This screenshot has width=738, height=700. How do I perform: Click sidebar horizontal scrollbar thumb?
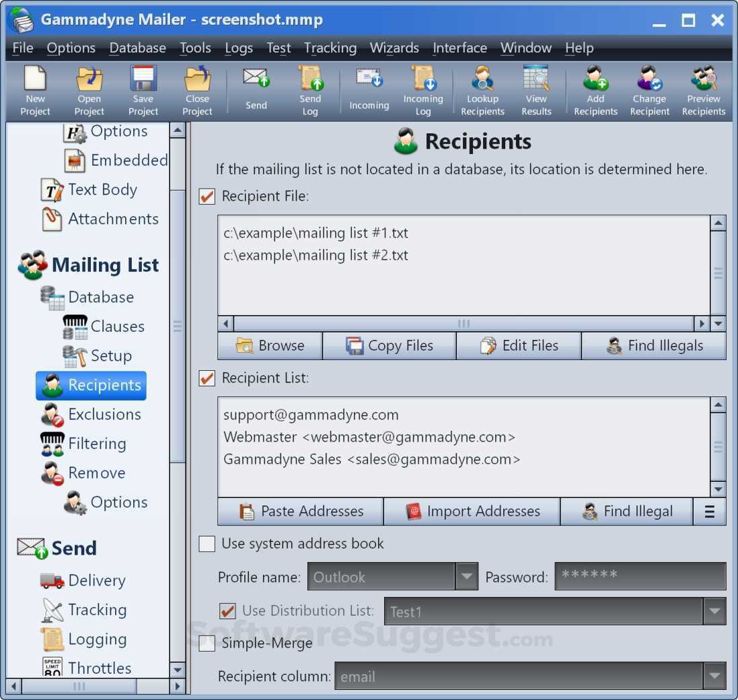point(79,687)
